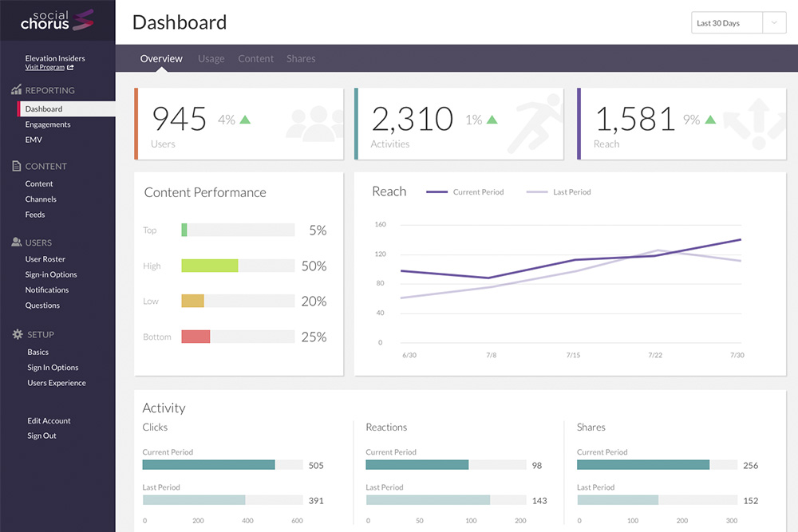Screen dimensions: 798x532
Task: Click the 1,581 Reach count
Action: (x=634, y=119)
